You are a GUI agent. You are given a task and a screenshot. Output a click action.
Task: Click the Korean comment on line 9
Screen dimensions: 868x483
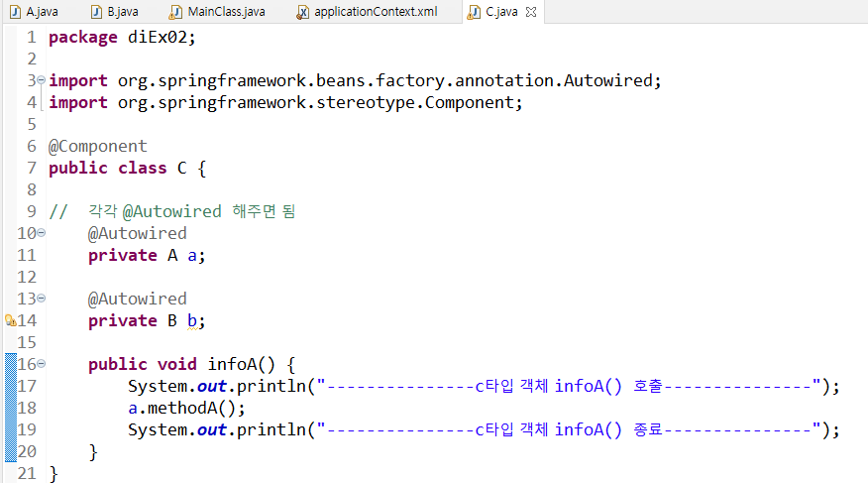click(172, 211)
